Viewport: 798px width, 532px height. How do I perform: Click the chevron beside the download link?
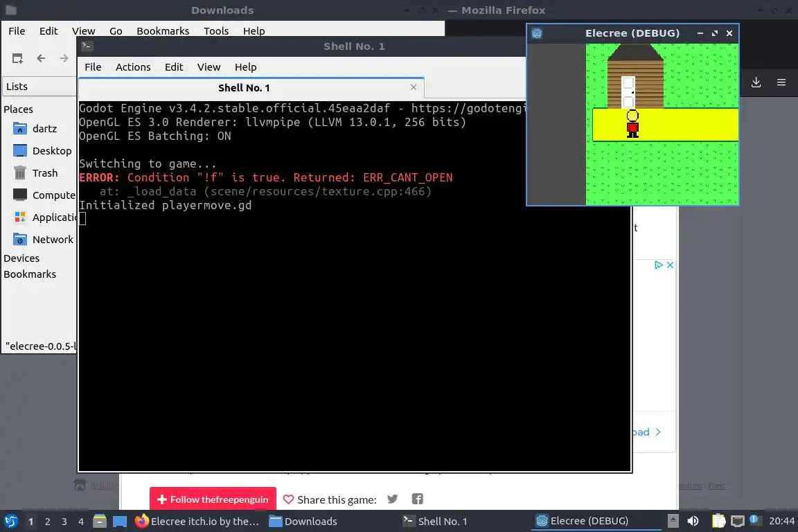pos(658,432)
